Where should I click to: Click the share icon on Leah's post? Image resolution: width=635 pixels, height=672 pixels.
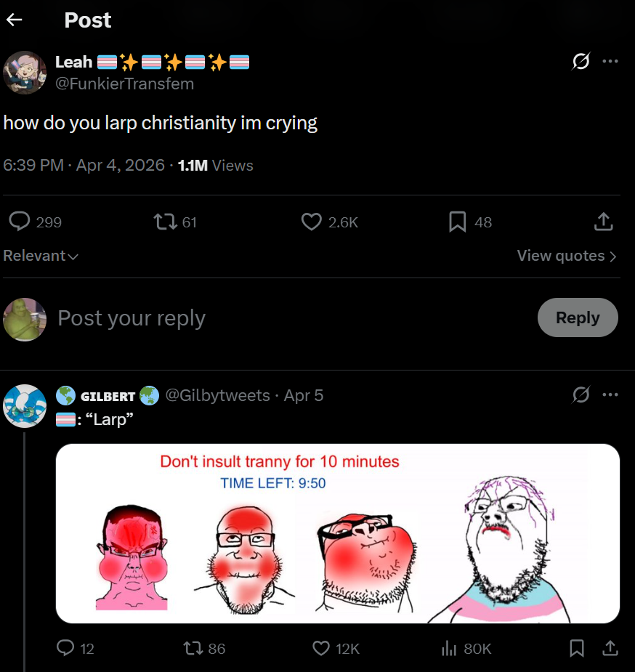pos(603,222)
